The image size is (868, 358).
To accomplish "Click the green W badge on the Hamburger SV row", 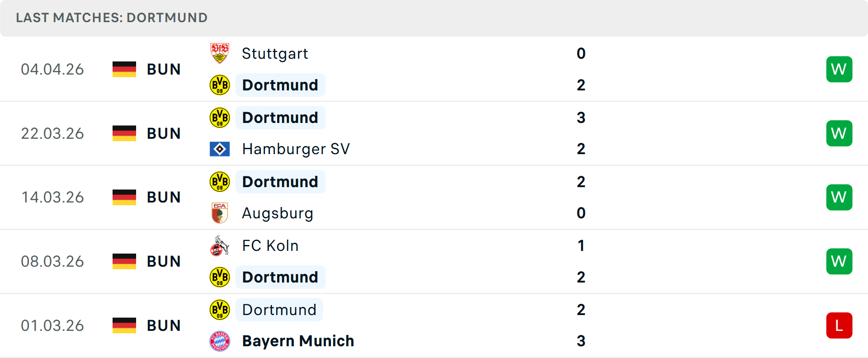I will click(x=839, y=133).
